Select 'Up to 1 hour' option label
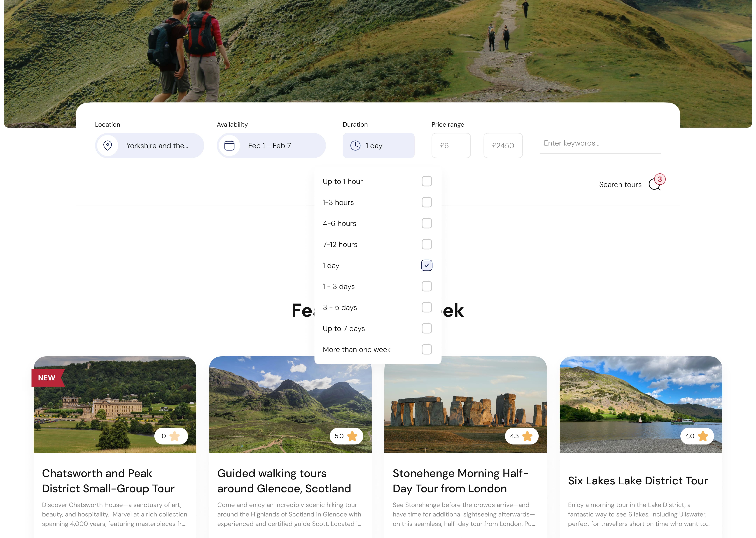The image size is (756, 538). pos(343,182)
